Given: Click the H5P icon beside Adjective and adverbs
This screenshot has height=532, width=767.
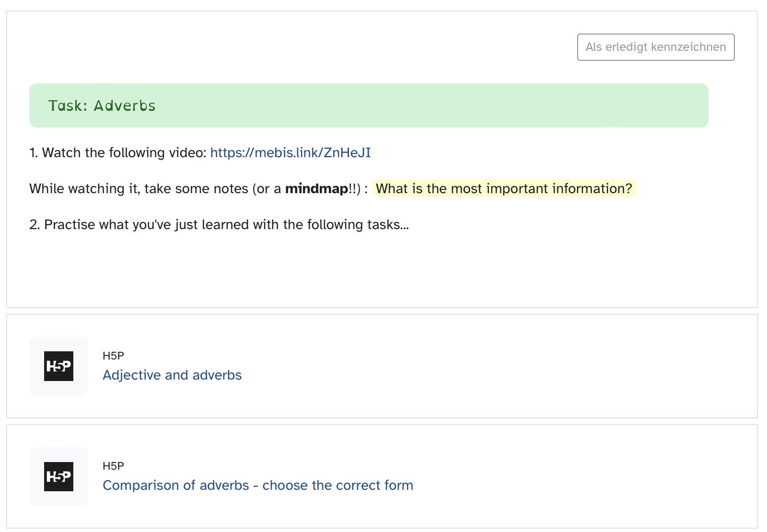Looking at the screenshot, I should click(x=58, y=366).
